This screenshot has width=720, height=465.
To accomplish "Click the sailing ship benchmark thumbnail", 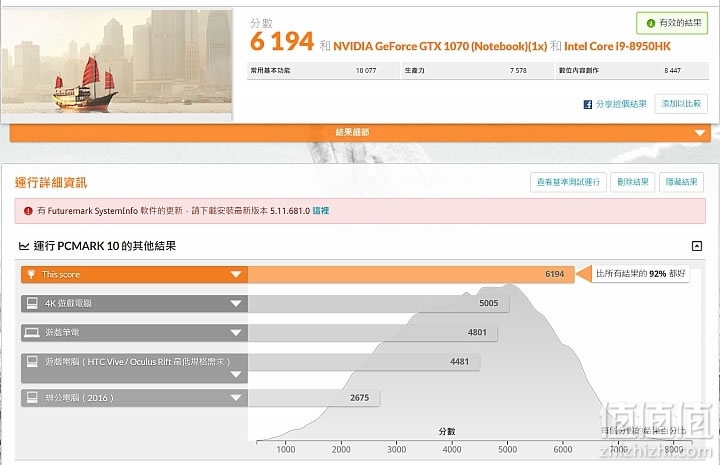I will 117,62.
